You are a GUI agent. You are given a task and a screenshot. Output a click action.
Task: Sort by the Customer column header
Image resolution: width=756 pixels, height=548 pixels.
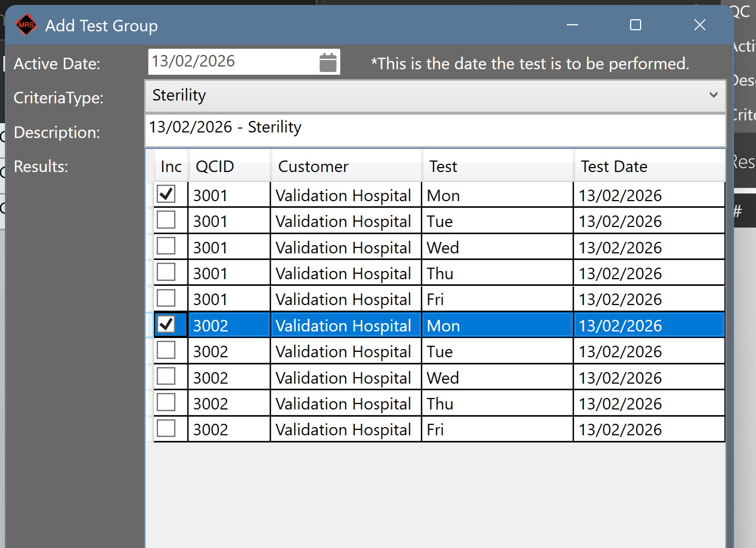point(346,166)
